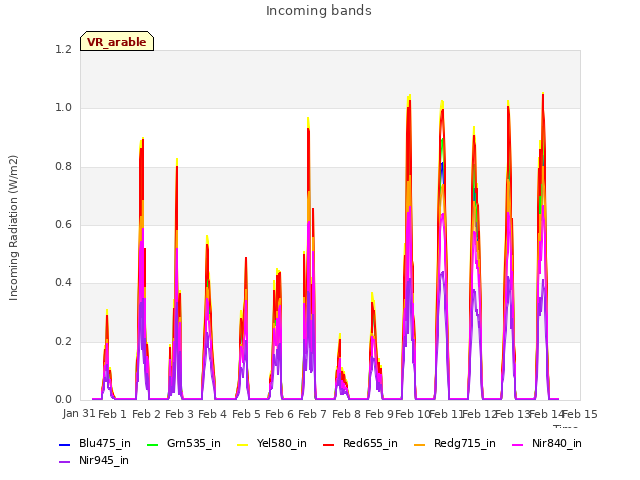Click the Feb 2 x-axis date label

pyautogui.click(x=146, y=414)
